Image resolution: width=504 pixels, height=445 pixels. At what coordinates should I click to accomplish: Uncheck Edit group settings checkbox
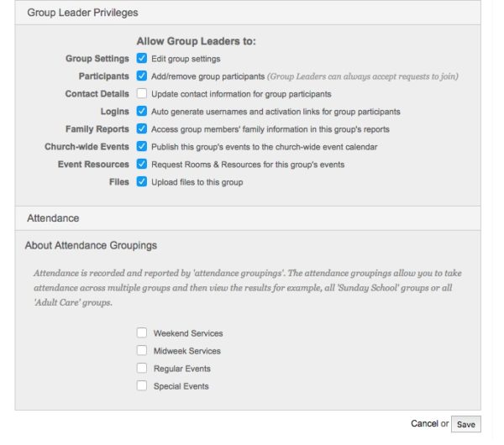pyautogui.click(x=142, y=59)
